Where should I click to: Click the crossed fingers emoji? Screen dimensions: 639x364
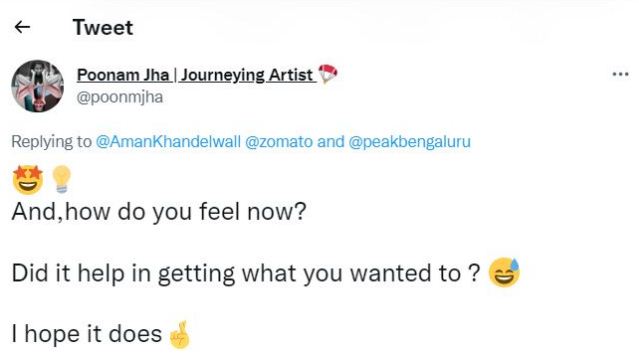click(x=180, y=335)
